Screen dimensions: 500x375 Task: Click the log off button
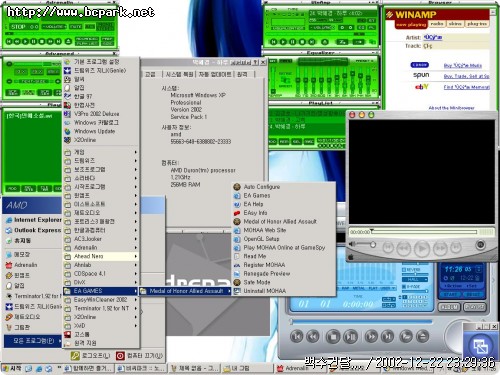click(91, 356)
